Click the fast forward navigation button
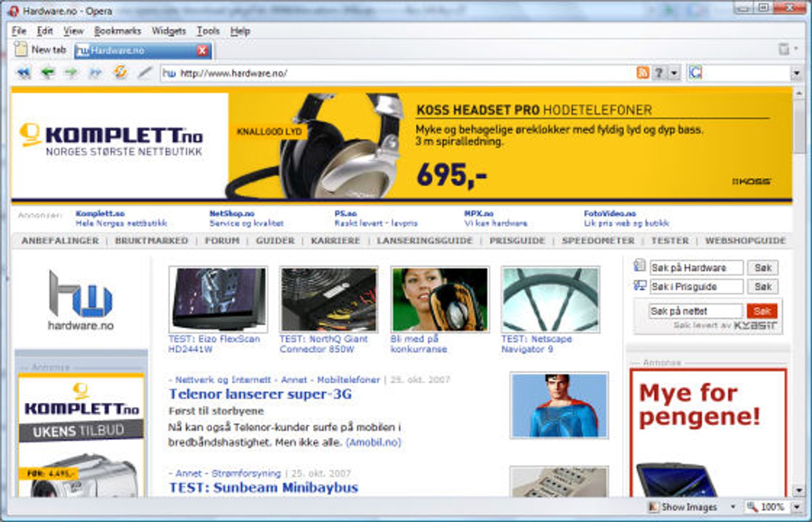This screenshot has width=812, height=522. 95,73
